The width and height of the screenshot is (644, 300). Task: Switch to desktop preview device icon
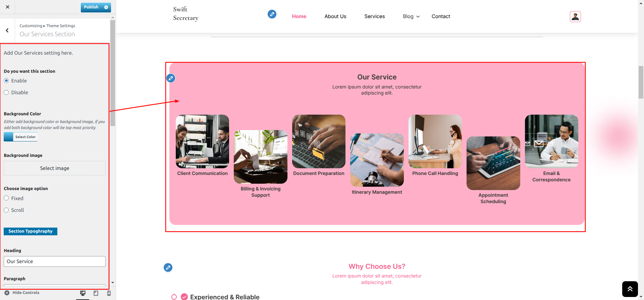click(83, 293)
